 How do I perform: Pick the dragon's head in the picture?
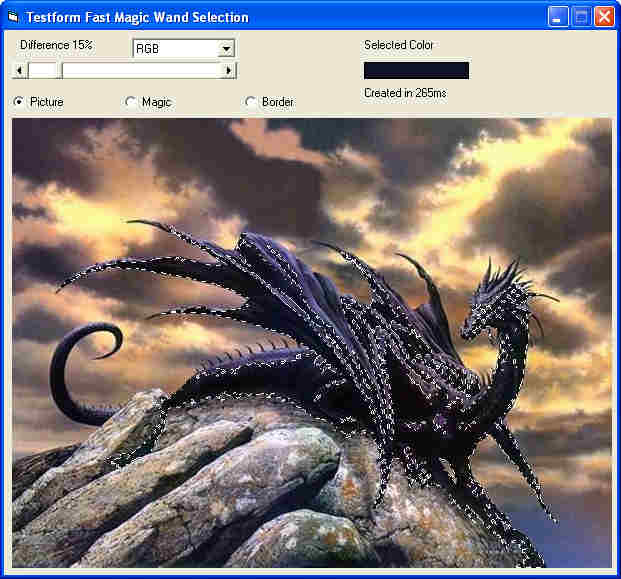point(490,300)
